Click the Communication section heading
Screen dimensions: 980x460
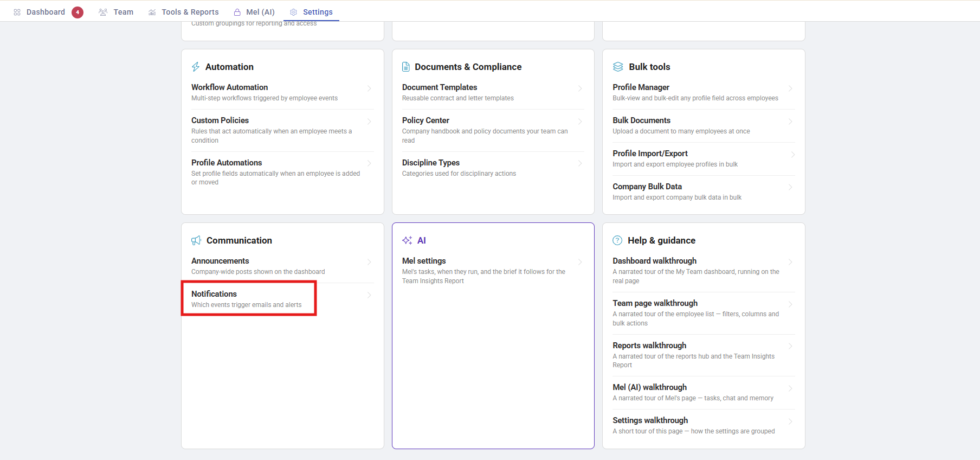239,240
